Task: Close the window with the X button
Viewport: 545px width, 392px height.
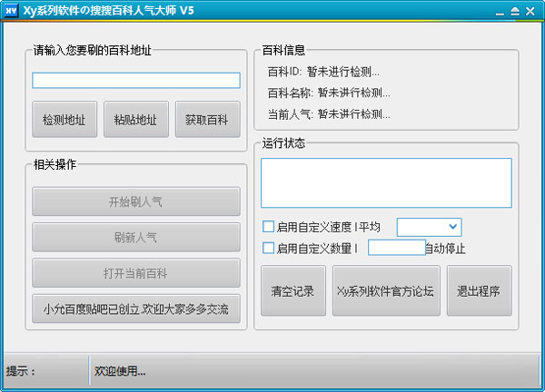Action: pyautogui.click(x=530, y=12)
